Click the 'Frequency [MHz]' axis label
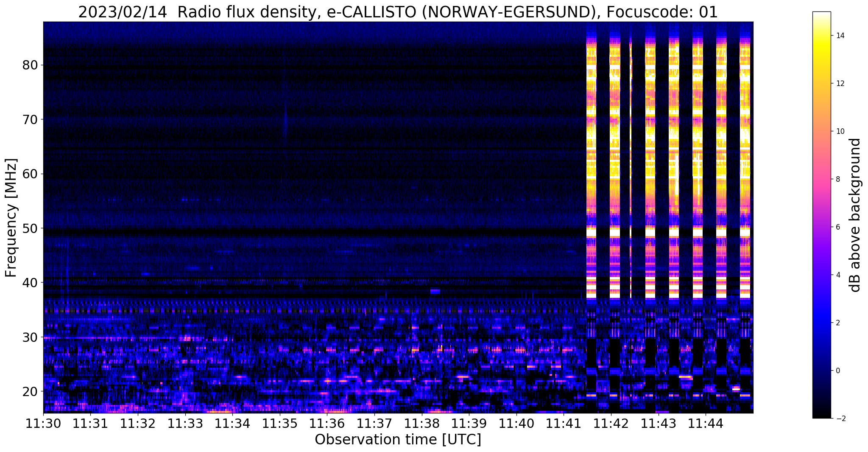The height and width of the screenshot is (452, 868). pos(11,218)
